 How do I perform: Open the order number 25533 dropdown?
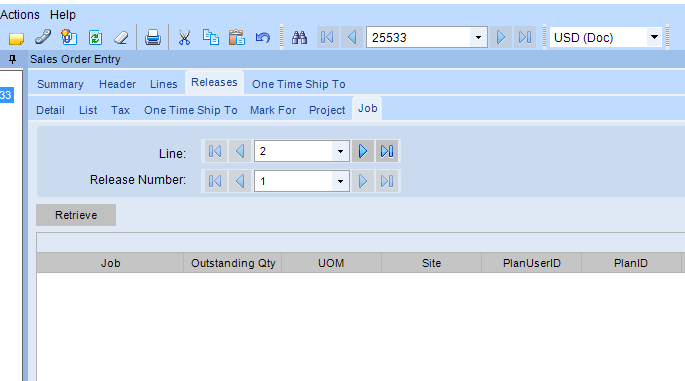(x=478, y=38)
